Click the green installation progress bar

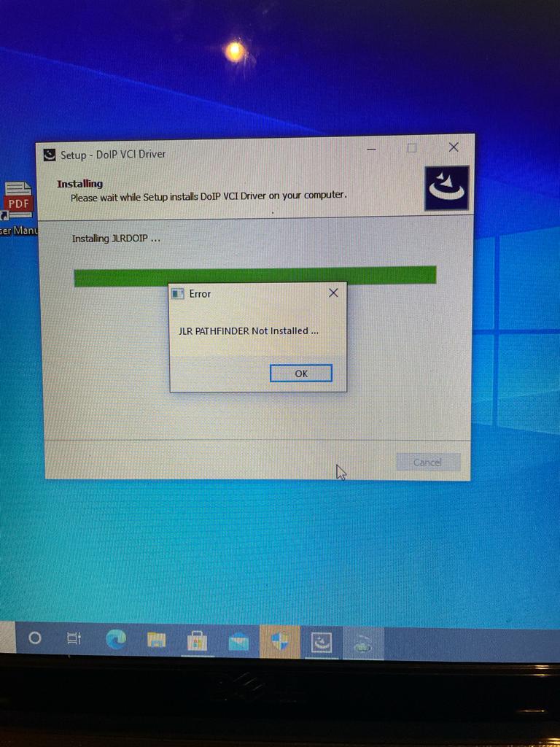[x=255, y=276]
